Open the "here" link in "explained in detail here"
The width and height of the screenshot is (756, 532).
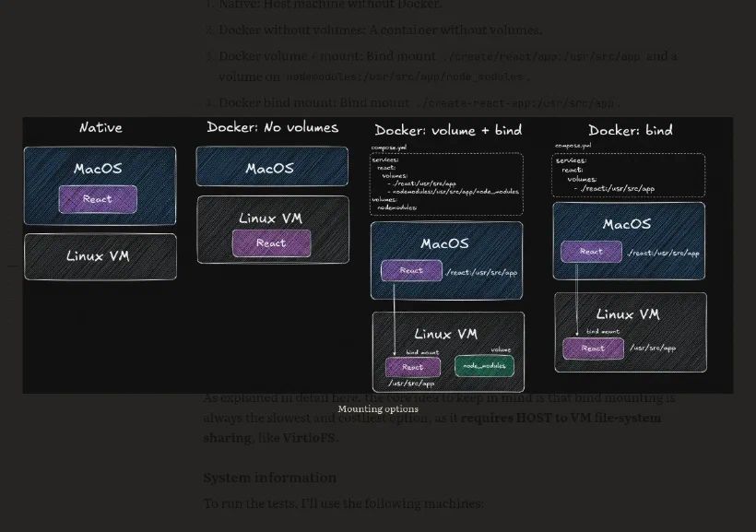coord(348,398)
